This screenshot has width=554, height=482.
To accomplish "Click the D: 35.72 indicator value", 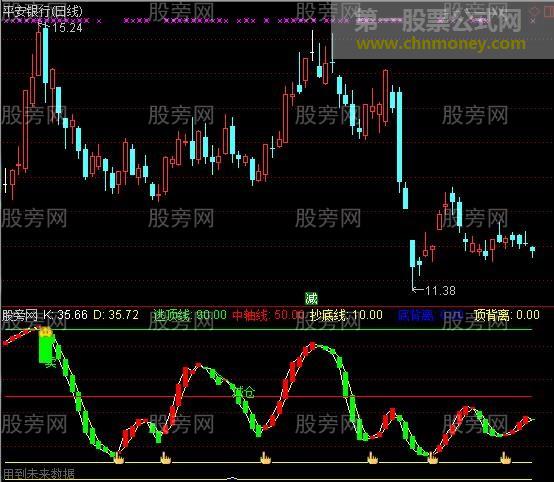I will point(116,315).
